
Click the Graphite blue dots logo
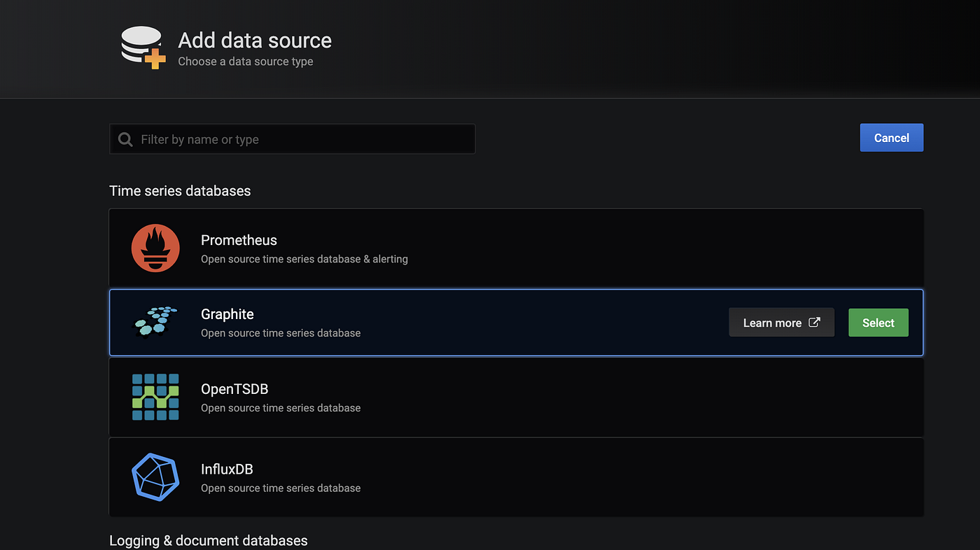(x=155, y=321)
